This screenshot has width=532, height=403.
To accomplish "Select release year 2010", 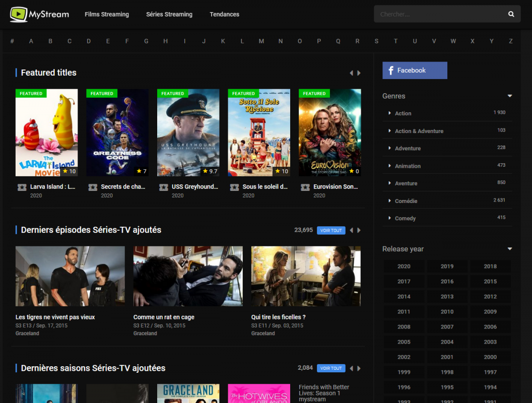I will (447, 312).
